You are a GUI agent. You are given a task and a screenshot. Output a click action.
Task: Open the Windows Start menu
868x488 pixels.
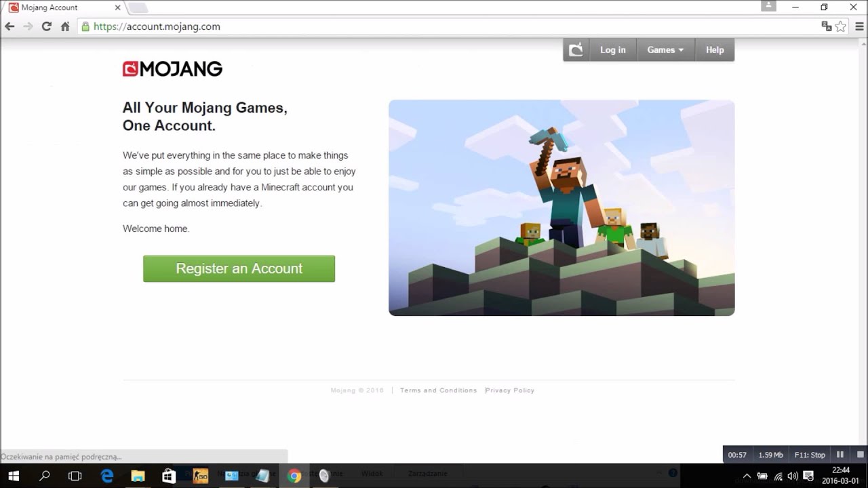(x=14, y=476)
